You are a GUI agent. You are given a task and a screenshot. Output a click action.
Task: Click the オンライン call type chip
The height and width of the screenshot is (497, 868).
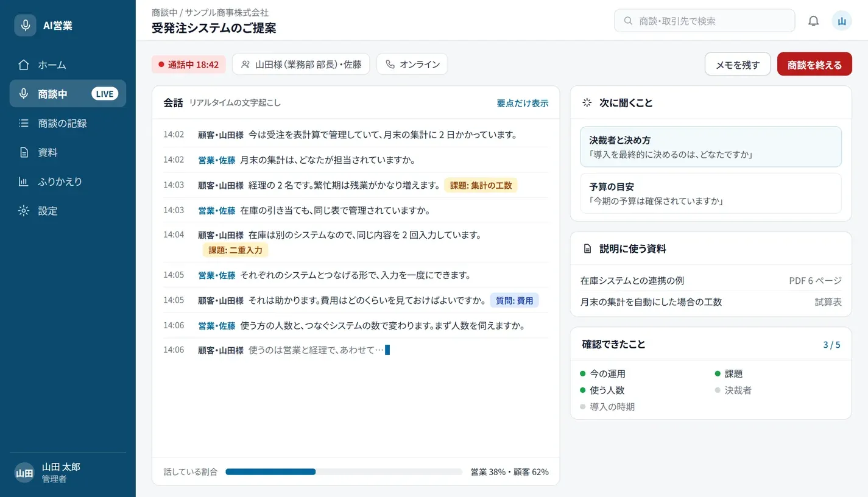[412, 64]
